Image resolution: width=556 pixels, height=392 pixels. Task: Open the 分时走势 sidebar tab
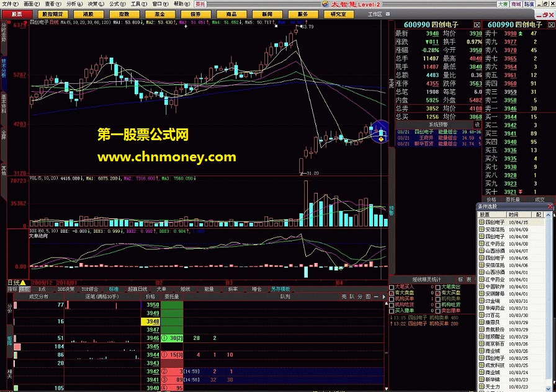click(x=4, y=33)
